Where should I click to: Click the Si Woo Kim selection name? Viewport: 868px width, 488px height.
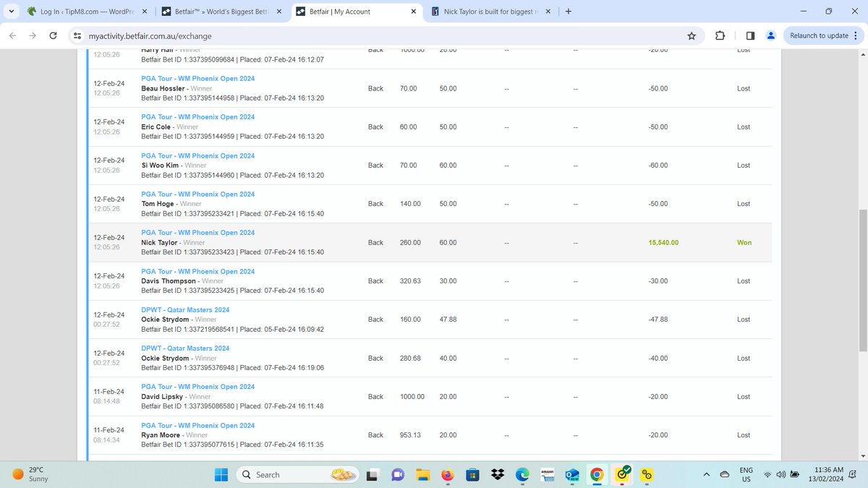[160, 165]
